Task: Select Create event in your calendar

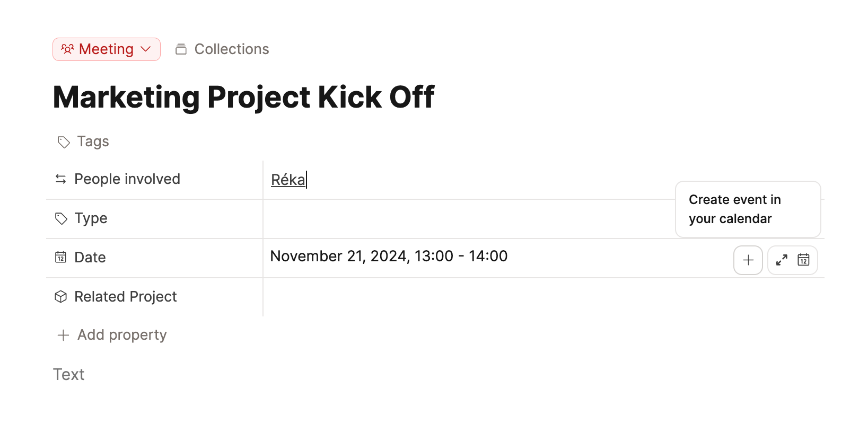Action: click(x=747, y=209)
